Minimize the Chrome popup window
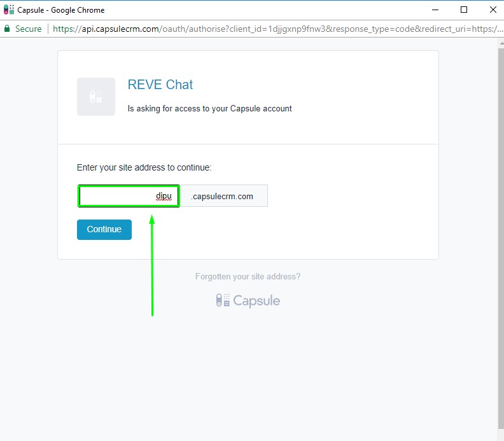 [436, 10]
